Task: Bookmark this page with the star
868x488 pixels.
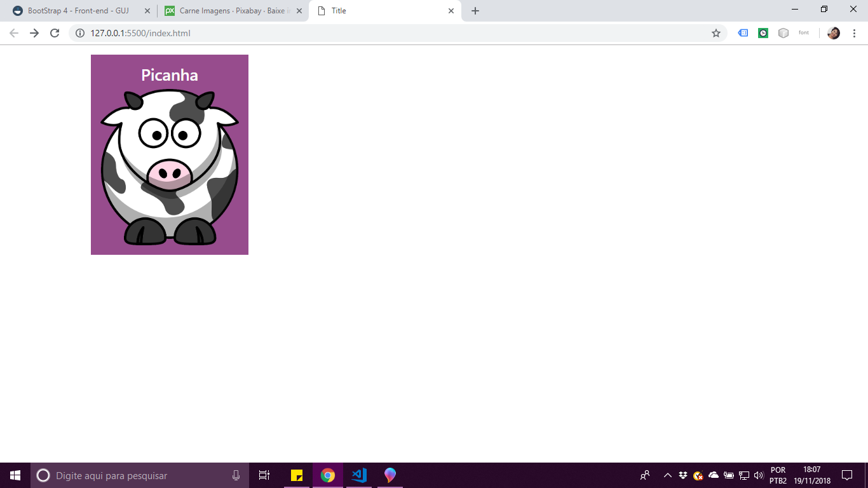Action: (716, 33)
